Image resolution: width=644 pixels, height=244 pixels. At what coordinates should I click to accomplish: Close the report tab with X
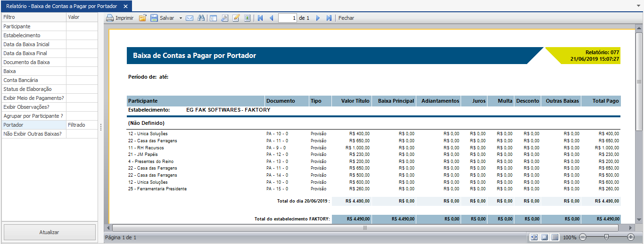tap(125, 6)
